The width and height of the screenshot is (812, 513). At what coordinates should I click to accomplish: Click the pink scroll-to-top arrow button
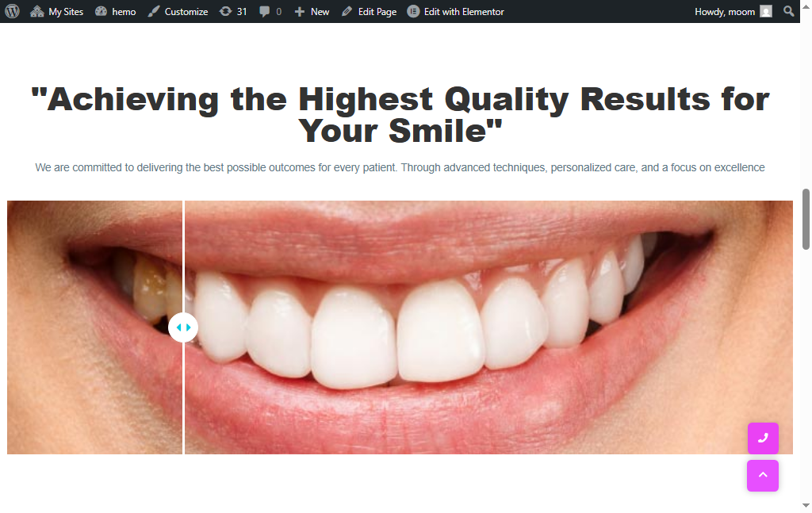(763, 476)
